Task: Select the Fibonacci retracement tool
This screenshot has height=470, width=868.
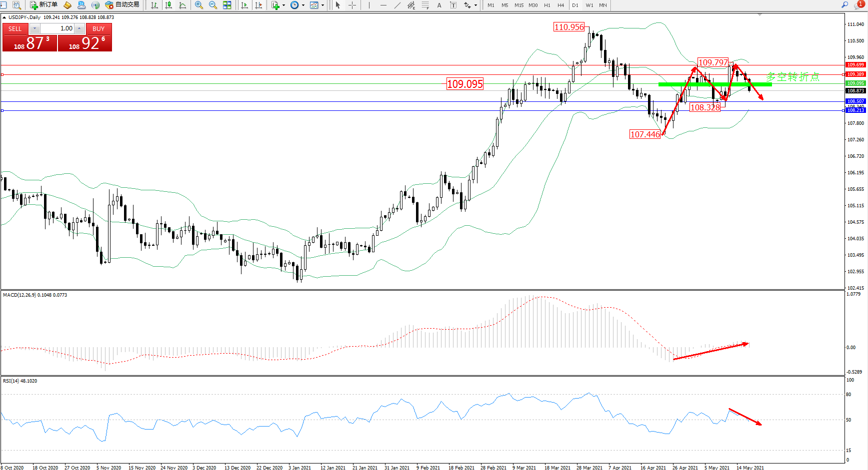Action: [425, 5]
